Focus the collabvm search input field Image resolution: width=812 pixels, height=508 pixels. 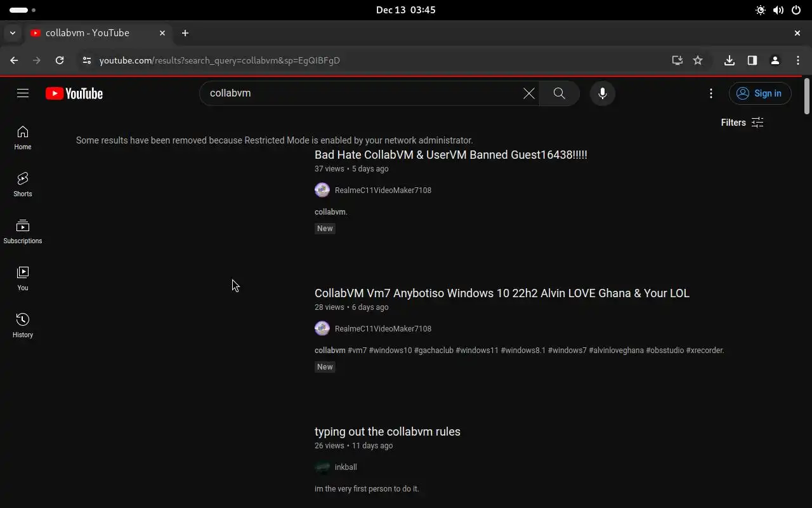tap(362, 93)
